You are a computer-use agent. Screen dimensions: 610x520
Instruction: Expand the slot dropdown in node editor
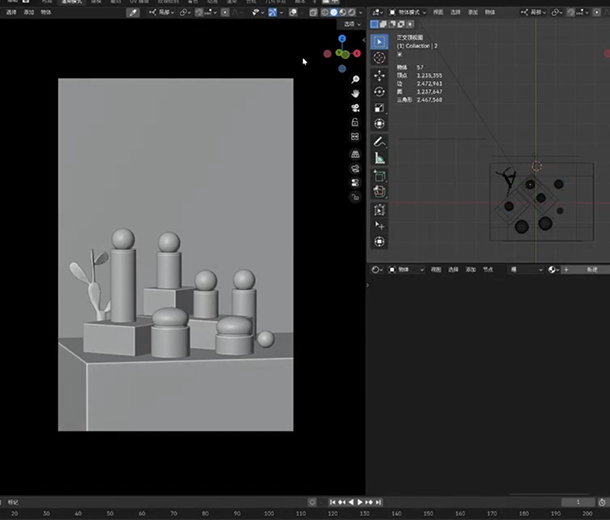point(527,270)
